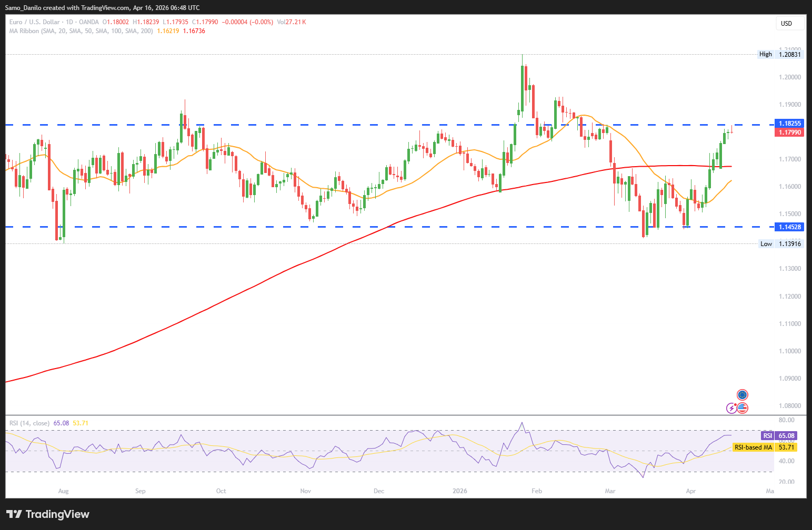Click the Low 1.13916 price marker
812x530 pixels.
coord(781,243)
